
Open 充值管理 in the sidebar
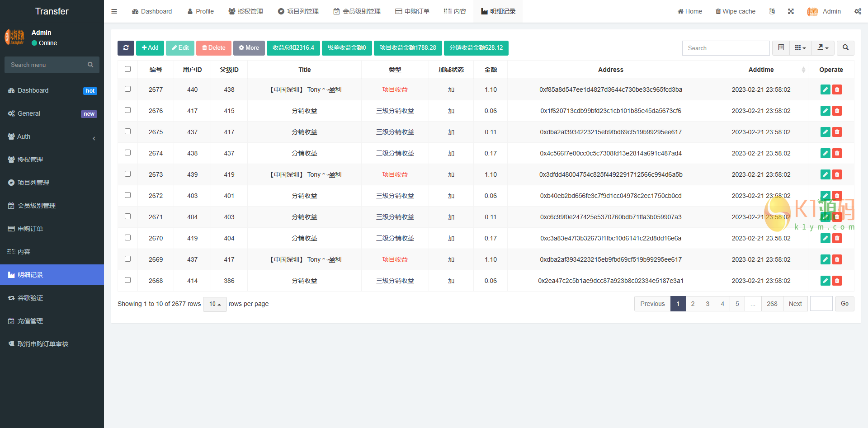(x=30, y=321)
